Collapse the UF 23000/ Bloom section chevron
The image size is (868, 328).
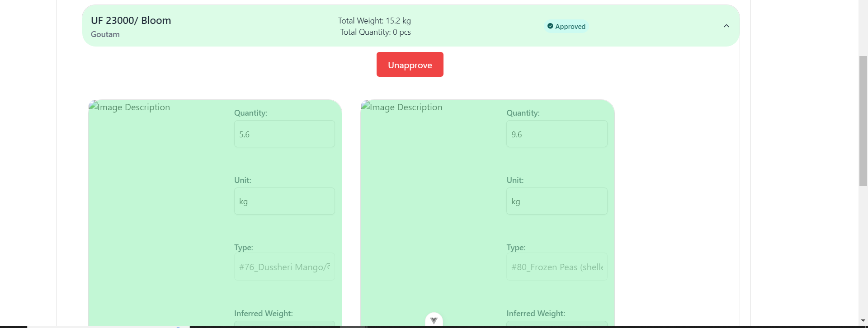tap(726, 26)
